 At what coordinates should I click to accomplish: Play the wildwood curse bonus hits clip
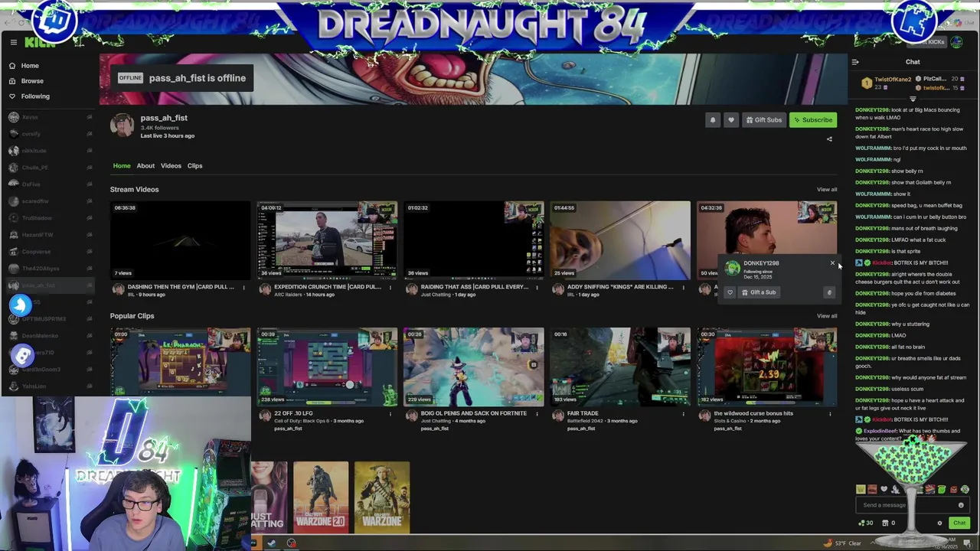(x=767, y=367)
